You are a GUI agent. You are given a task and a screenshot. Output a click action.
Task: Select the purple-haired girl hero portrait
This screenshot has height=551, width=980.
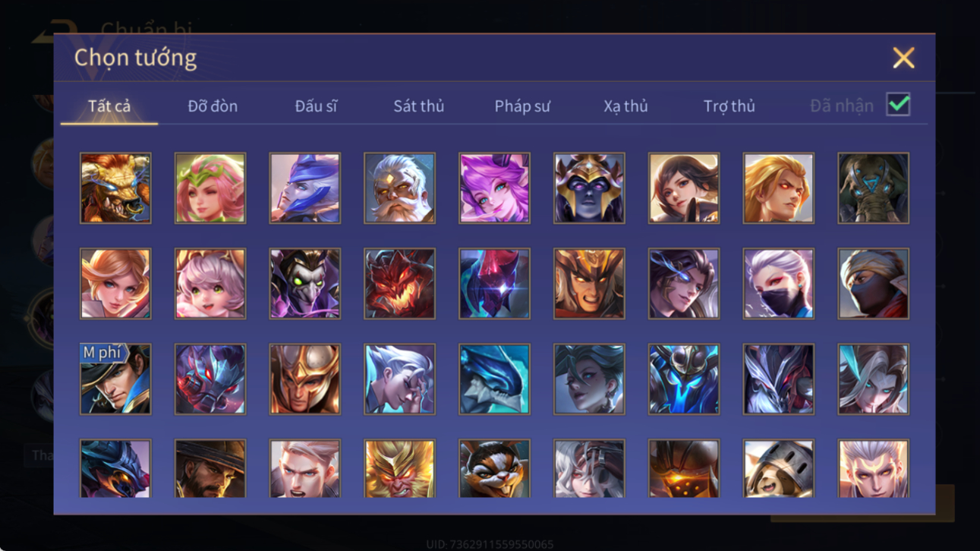(494, 188)
